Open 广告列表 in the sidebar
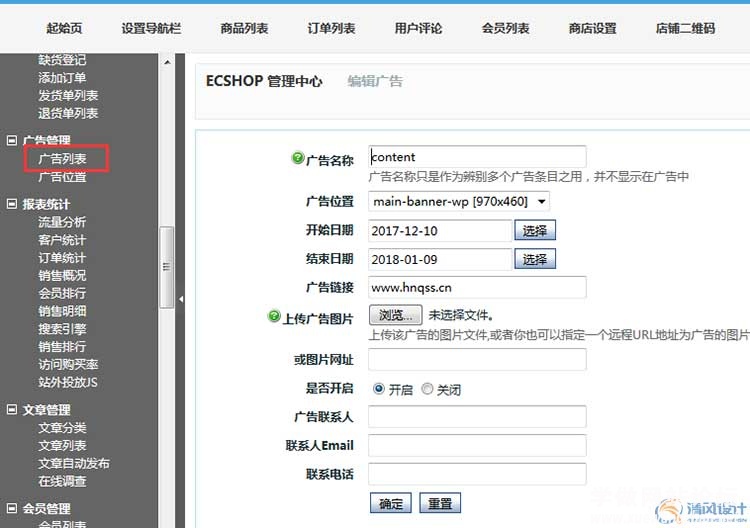 [x=62, y=159]
